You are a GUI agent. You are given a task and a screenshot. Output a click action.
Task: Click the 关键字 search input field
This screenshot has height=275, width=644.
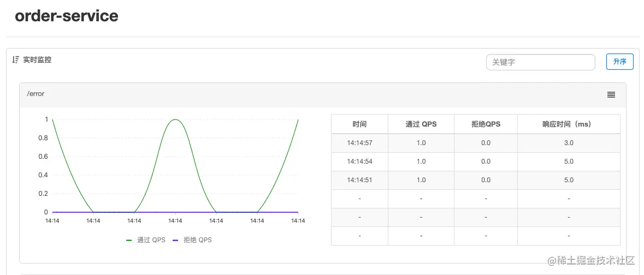(x=541, y=62)
